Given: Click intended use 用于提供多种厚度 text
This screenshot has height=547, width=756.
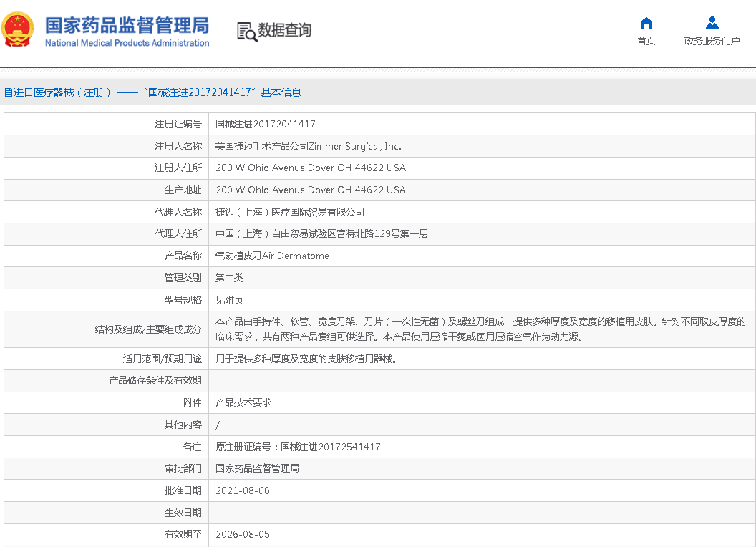Looking at the screenshot, I should 306,359.
